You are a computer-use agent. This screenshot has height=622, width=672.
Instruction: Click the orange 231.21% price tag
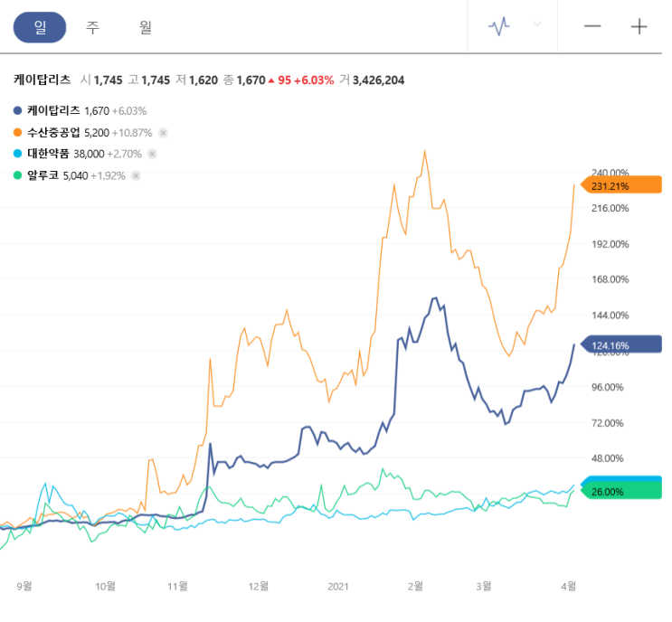point(621,185)
